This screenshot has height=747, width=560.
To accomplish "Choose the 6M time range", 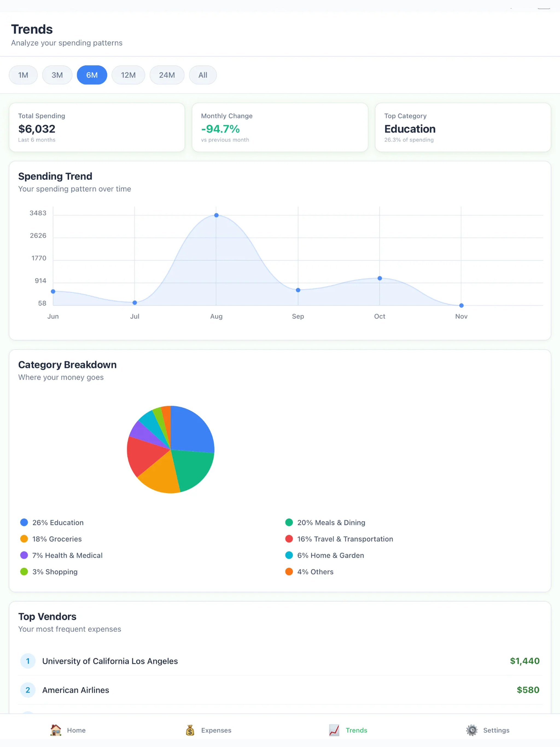I will coord(92,75).
